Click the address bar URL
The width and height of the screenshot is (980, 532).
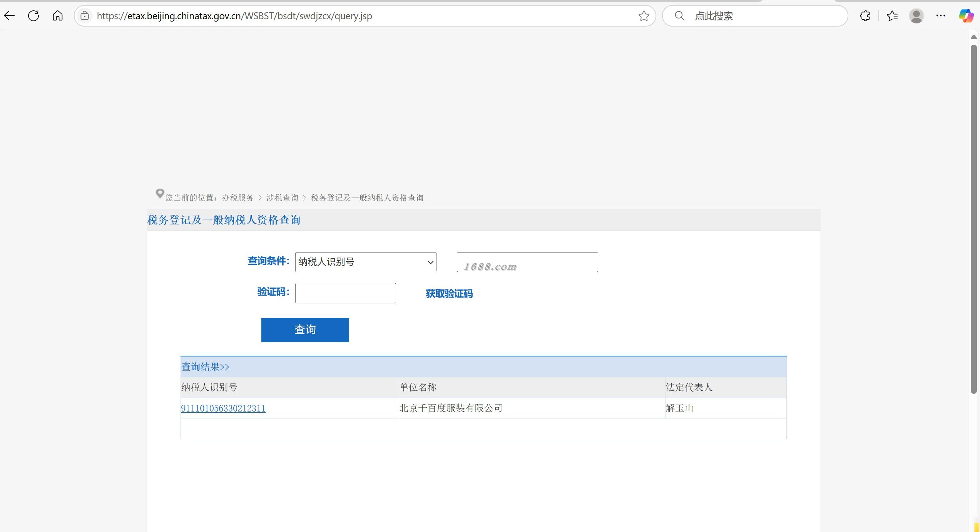click(234, 16)
